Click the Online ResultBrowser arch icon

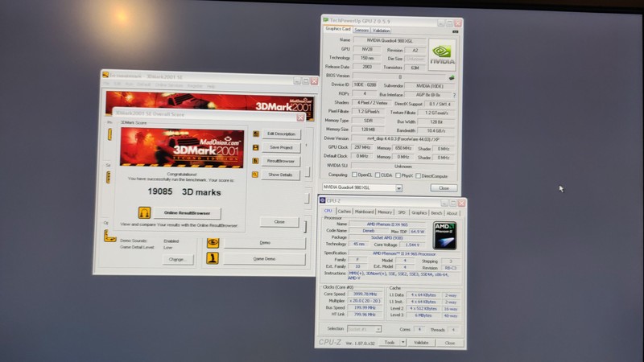144,212
